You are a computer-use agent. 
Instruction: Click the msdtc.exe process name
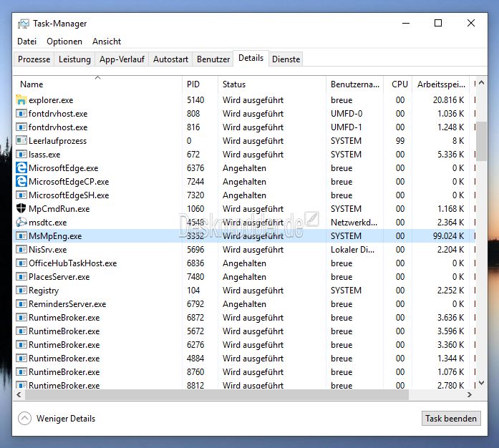click(48, 223)
